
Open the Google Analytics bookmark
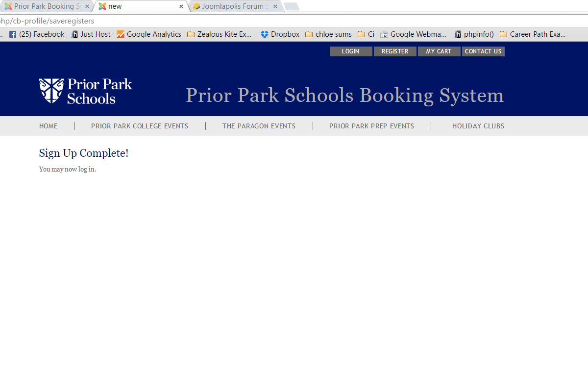click(149, 34)
